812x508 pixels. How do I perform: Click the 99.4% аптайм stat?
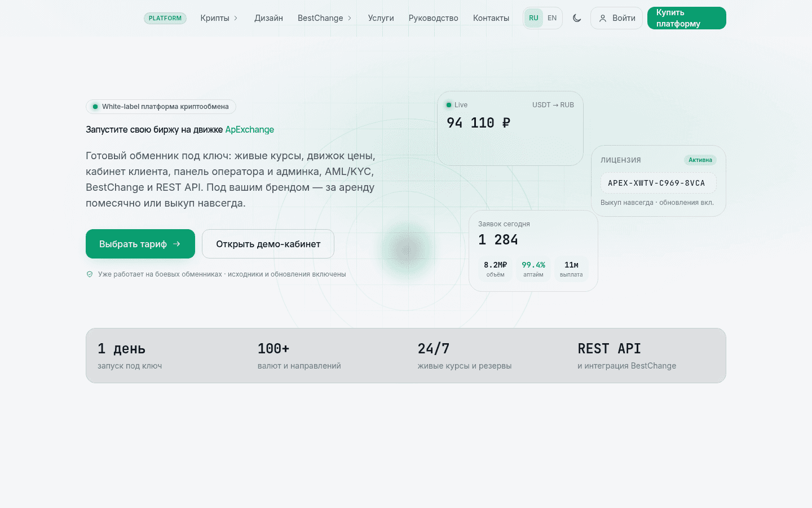click(533, 269)
